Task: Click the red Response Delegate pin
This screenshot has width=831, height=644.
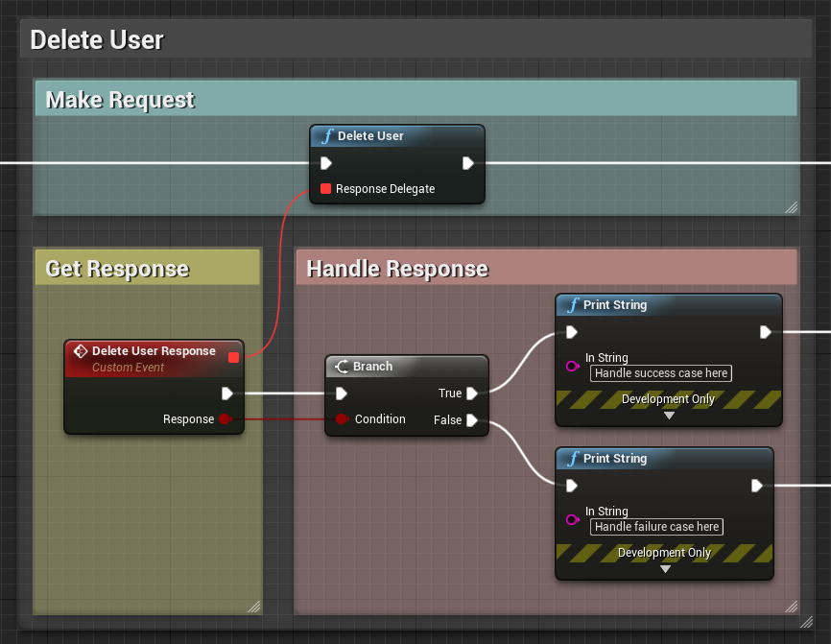Action: click(325, 189)
